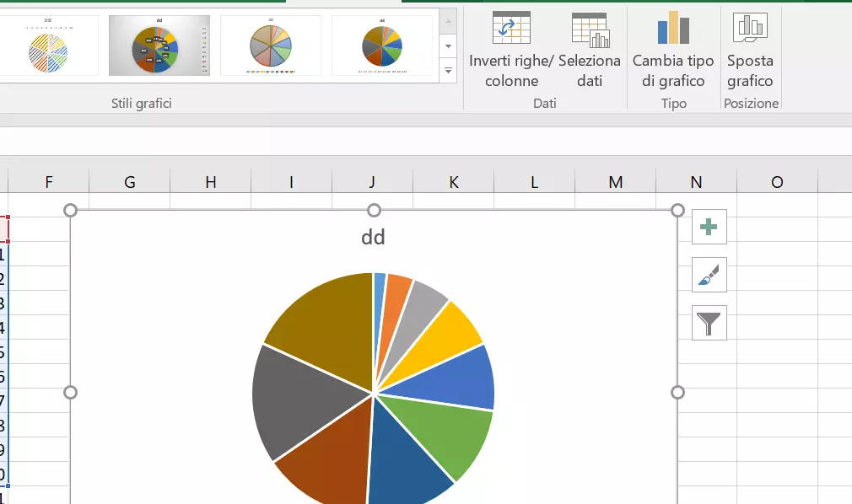Screen dimensions: 852x504
Task: Open chart filters funnel button
Action: [709, 323]
